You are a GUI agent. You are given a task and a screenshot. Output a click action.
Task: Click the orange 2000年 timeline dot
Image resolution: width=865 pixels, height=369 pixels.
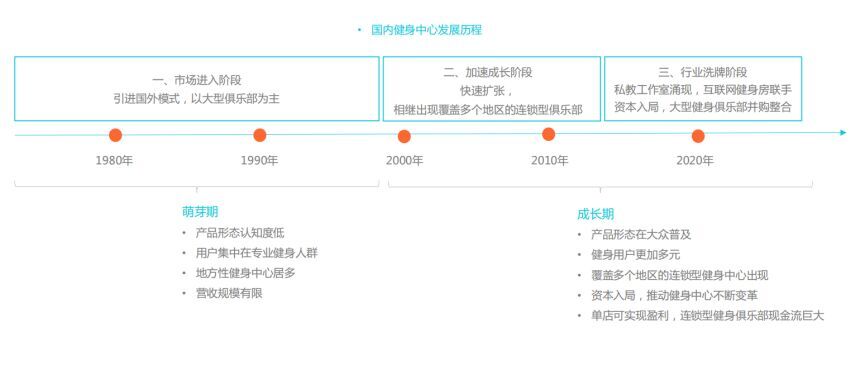click(404, 136)
